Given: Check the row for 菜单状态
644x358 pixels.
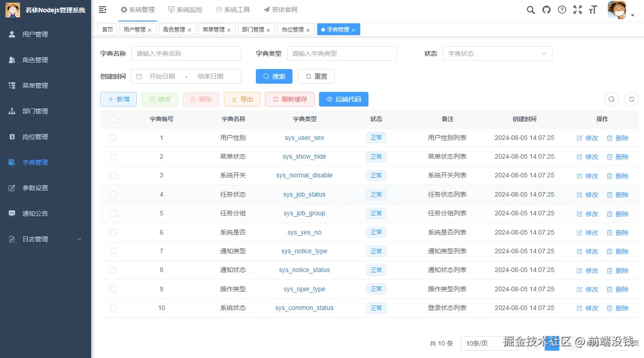Looking at the screenshot, I should (113, 156).
